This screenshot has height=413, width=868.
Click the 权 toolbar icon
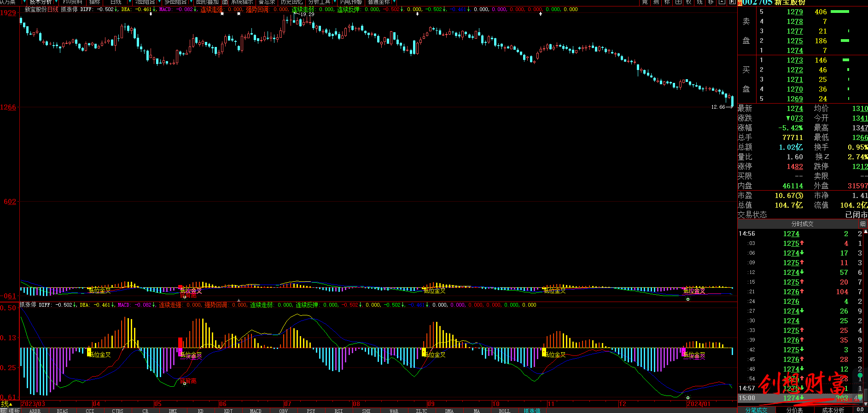(x=689, y=2)
